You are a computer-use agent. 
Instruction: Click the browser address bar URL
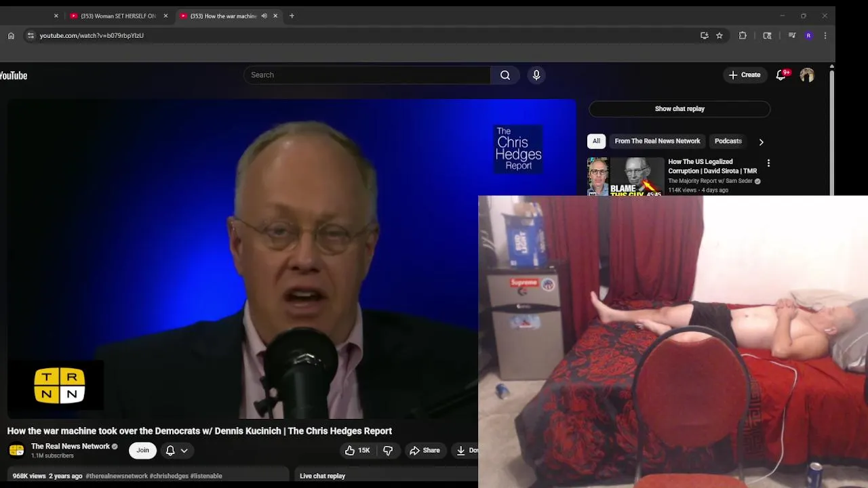pyautogui.click(x=92, y=35)
